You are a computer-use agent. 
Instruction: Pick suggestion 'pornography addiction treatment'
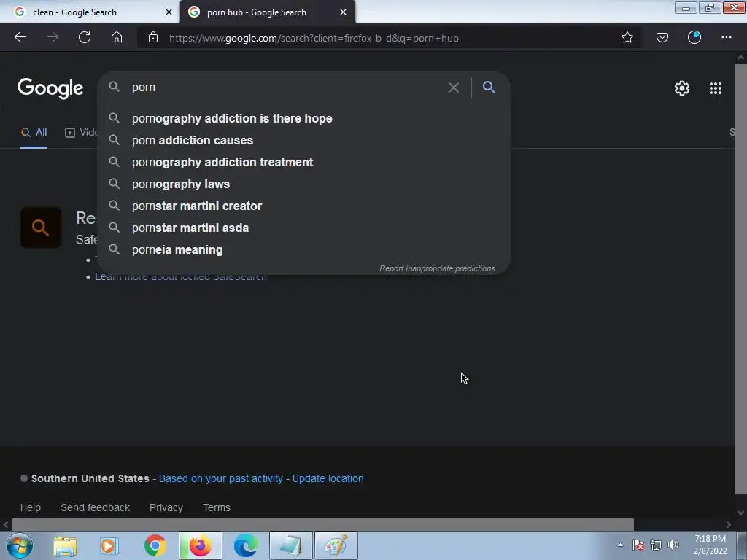pyautogui.click(x=304, y=162)
